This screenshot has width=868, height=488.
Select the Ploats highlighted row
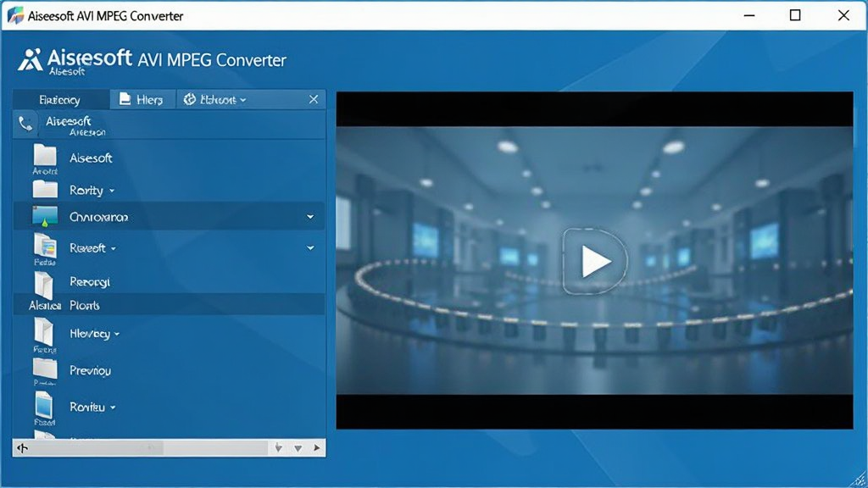point(169,305)
